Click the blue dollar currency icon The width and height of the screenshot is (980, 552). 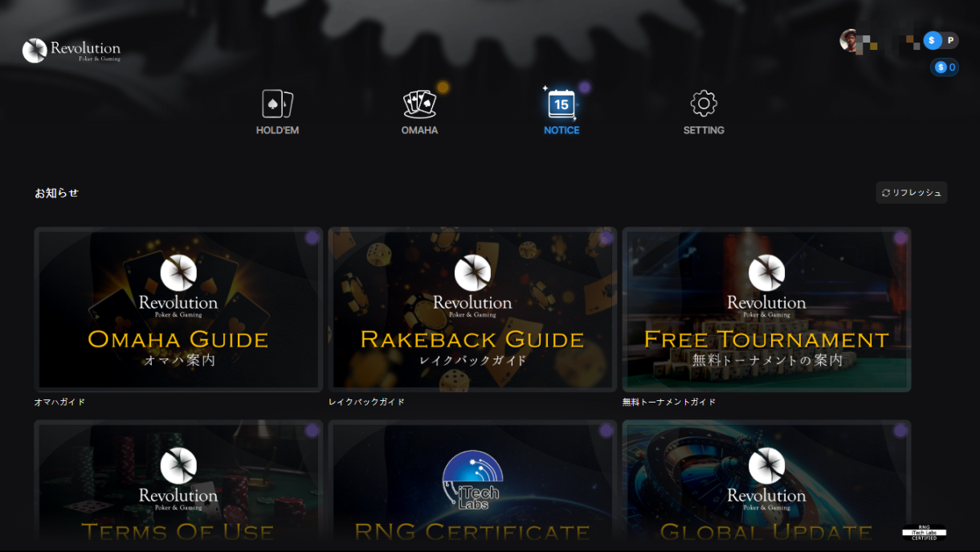[932, 40]
